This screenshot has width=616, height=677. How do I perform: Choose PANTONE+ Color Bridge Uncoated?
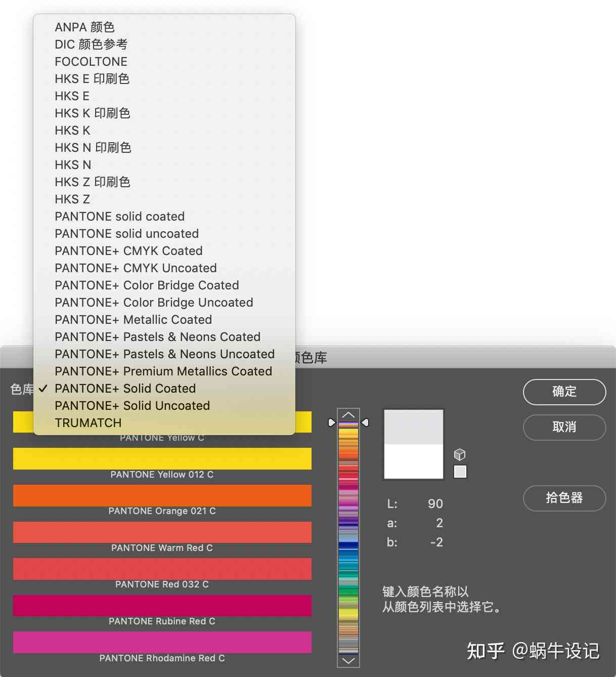(164, 302)
